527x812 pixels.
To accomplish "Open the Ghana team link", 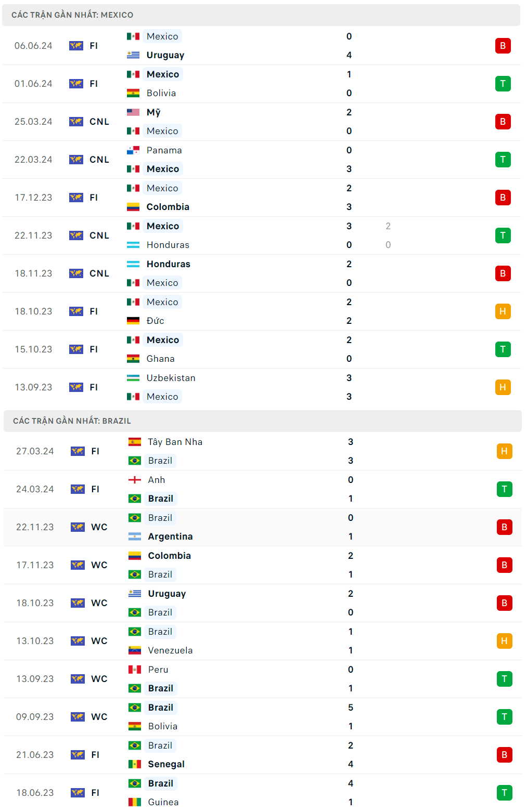I will [x=160, y=359].
